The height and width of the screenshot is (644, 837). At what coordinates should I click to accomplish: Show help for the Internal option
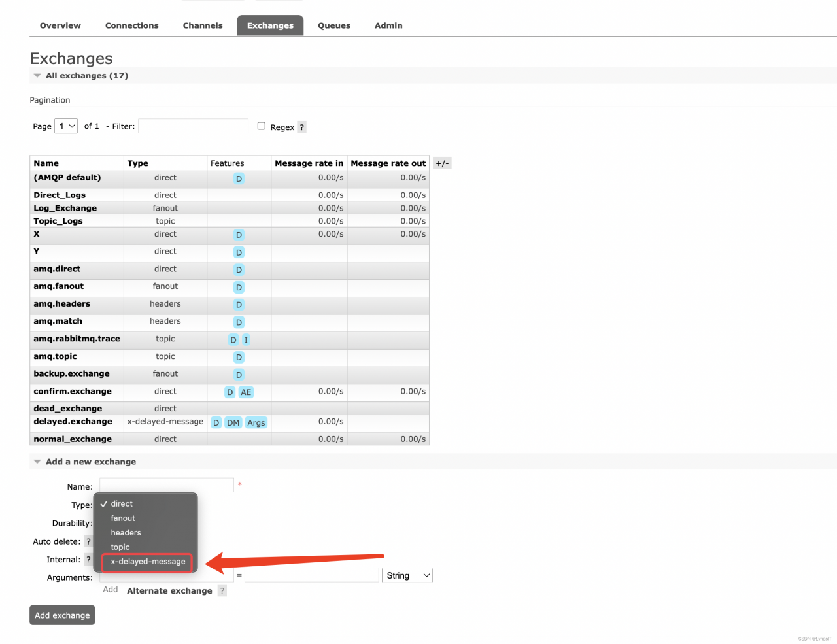tap(88, 560)
